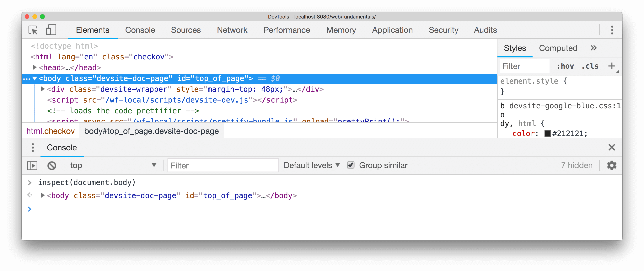Click the .cls class editor button

pyautogui.click(x=590, y=66)
